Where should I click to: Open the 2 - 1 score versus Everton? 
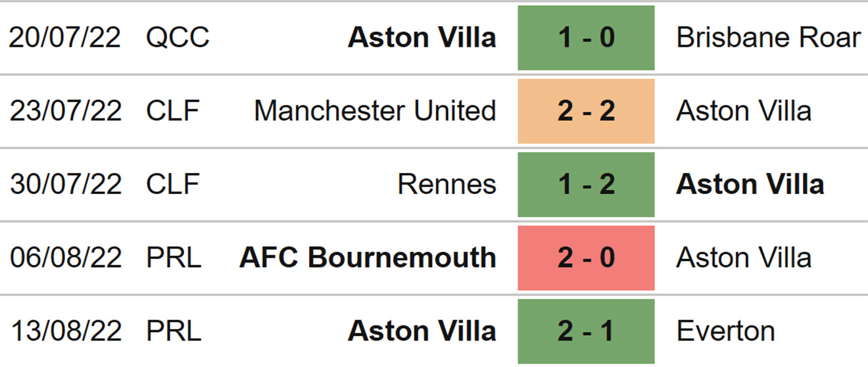coord(586,331)
